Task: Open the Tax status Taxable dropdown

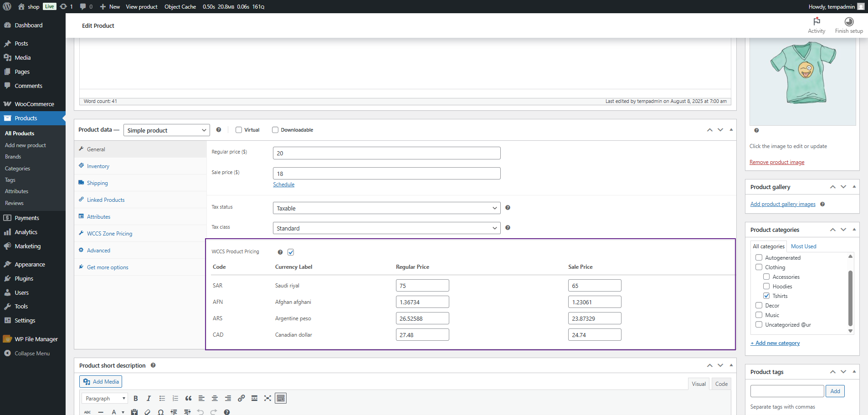Action: [386, 208]
